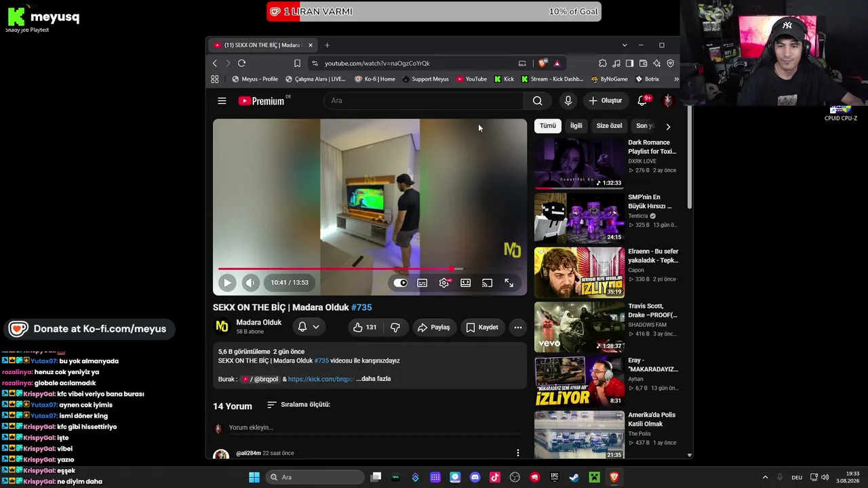Open more actions three-dot menu below video
This screenshot has width=868, height=488.
(518, 327)
